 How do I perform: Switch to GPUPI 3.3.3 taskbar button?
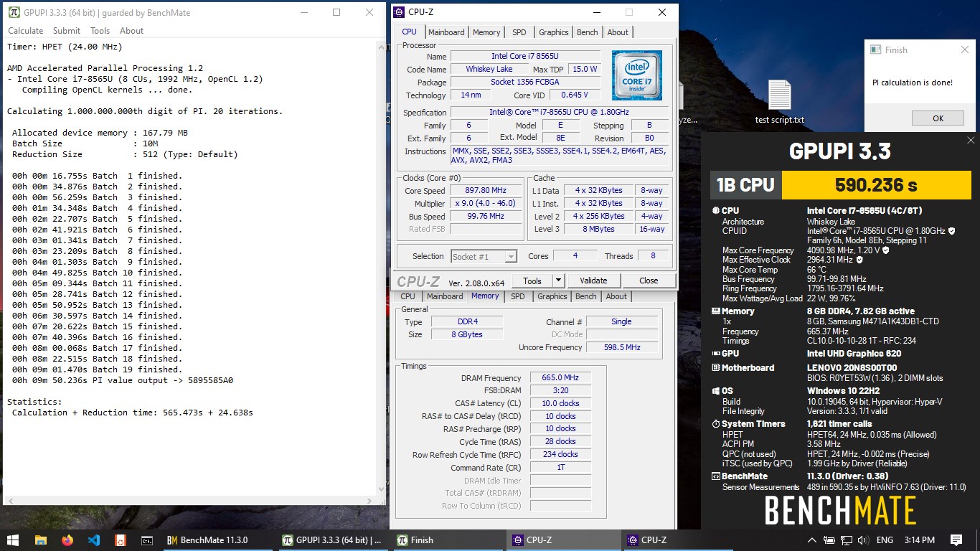point(334,540)
